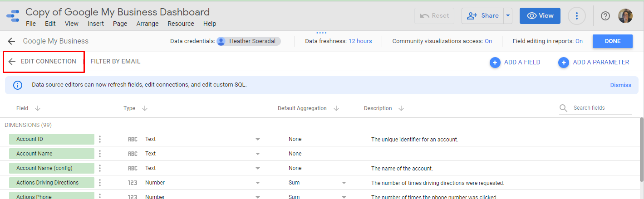The width and height of the screenshot is (644, 199).
Task: Change Data freshness 12 hours setting
Action: [x=360, y=41]
